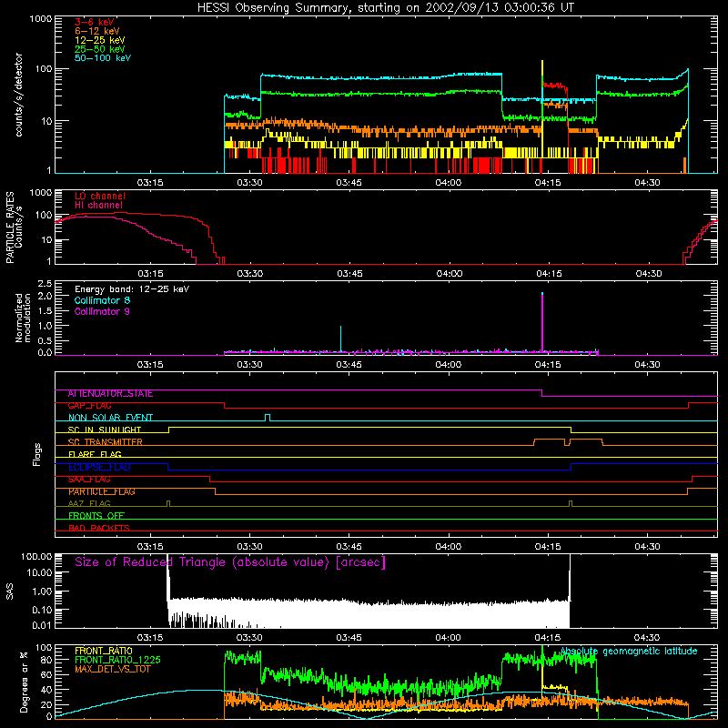This screenshot has height=728, width=728.
Task: Click the FLARE_FLAG label
Action: [95, 454]
